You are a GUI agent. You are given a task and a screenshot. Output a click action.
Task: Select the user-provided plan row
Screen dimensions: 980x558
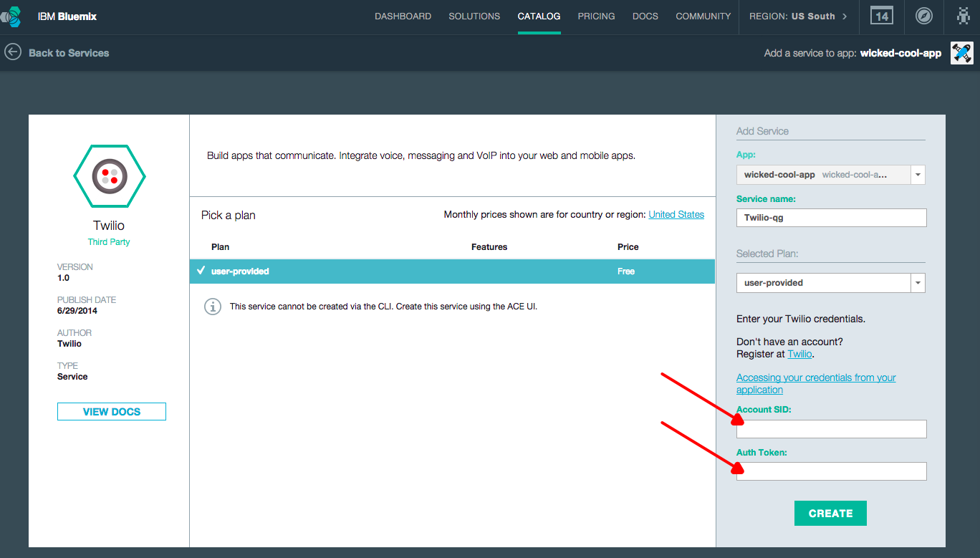coord(453,271)
